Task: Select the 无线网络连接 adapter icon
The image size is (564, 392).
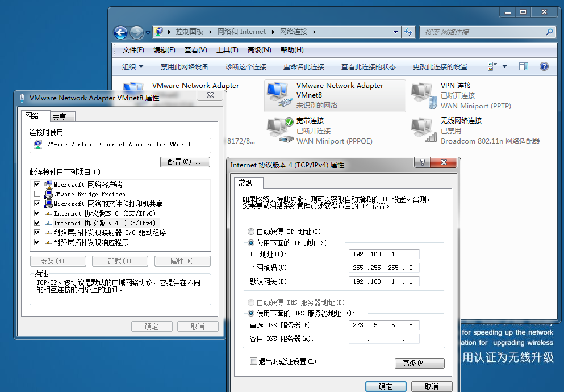Action: tap(424, 130)
